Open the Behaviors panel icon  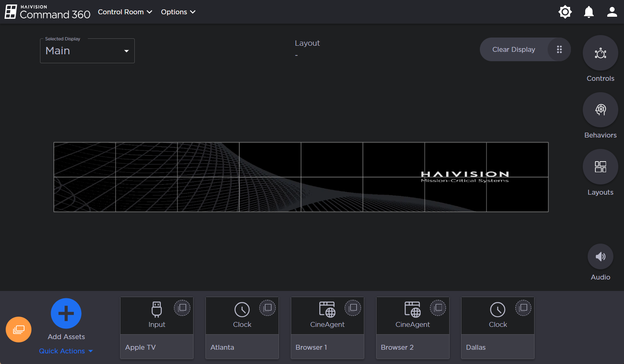pos(600,110)
